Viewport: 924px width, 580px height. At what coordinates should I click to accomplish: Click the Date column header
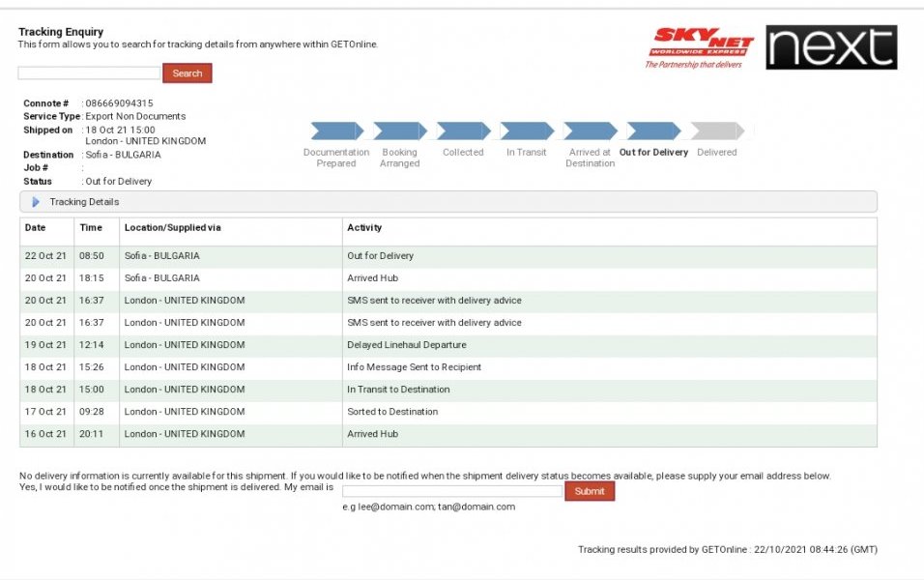coord(35,228)
